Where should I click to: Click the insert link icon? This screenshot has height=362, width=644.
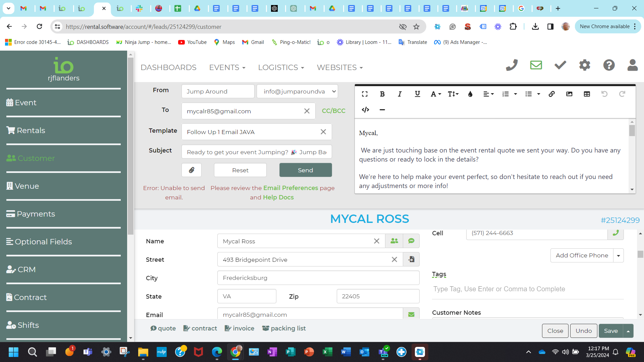tap(551, 94)
